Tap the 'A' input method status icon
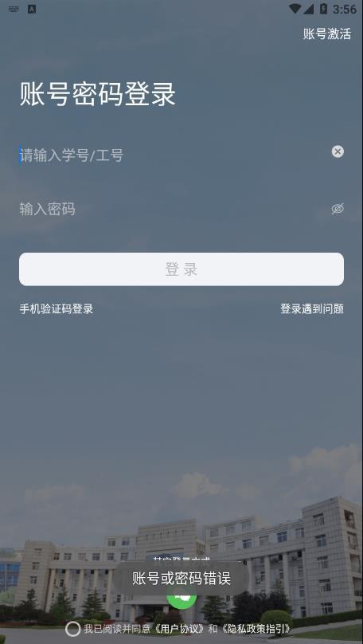The image size is (363, 644). pyautogui.click(x=32, y=9)
